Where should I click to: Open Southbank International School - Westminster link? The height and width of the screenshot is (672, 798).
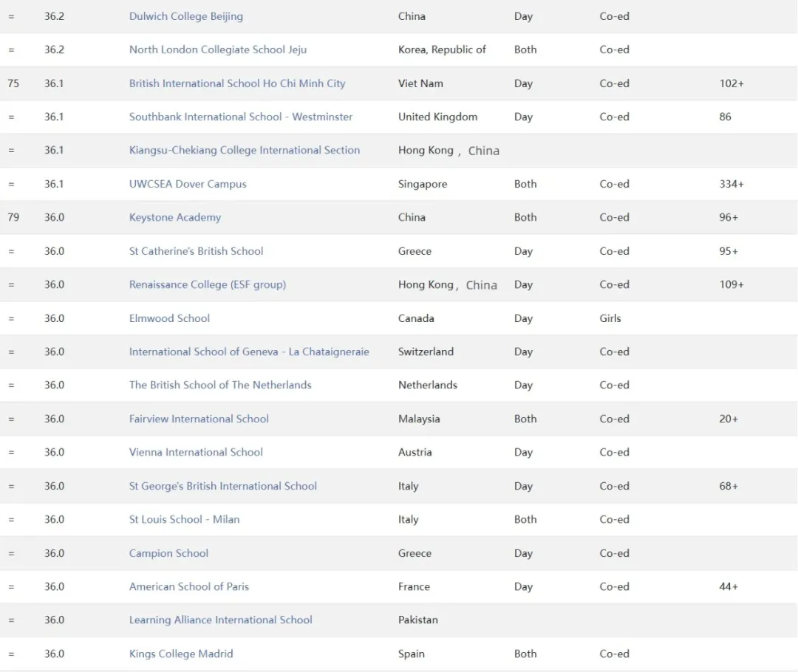(x=240, y=117)
